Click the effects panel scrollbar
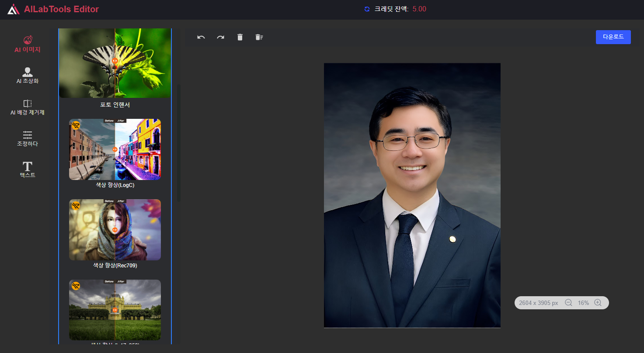 179,143
